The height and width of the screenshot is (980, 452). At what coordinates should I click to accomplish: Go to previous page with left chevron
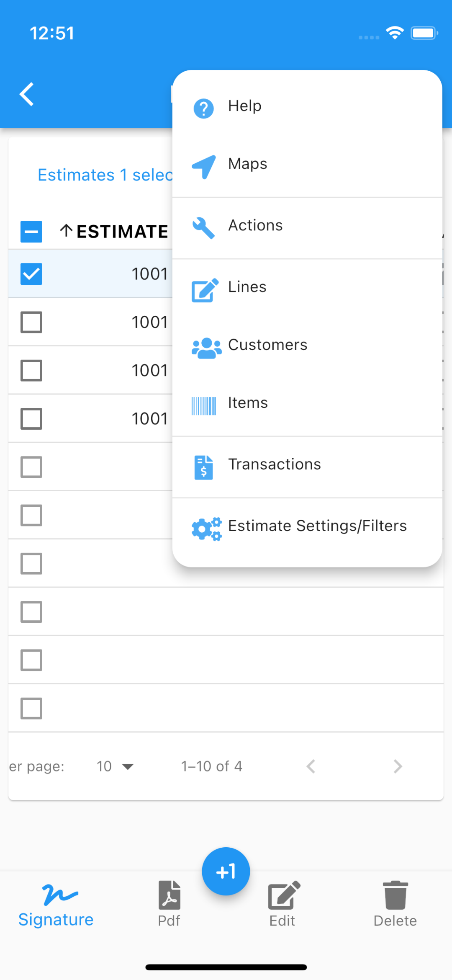(311, 766)
